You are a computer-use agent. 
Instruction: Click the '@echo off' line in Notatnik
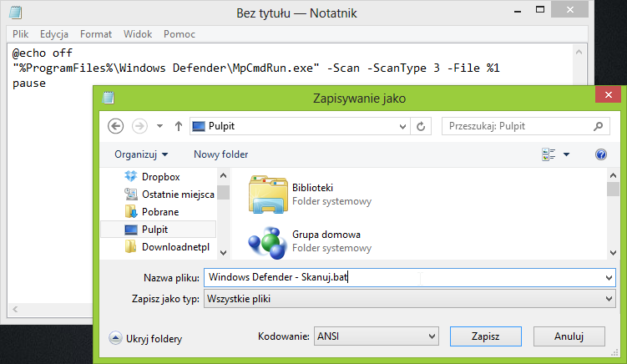click(x=43, y=53)
